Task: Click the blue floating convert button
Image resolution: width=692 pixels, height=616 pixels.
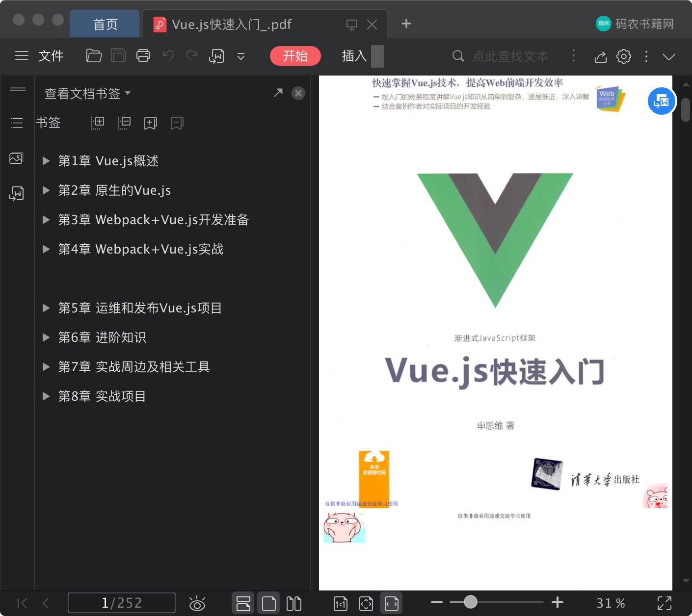Action: tap(662, 101)
